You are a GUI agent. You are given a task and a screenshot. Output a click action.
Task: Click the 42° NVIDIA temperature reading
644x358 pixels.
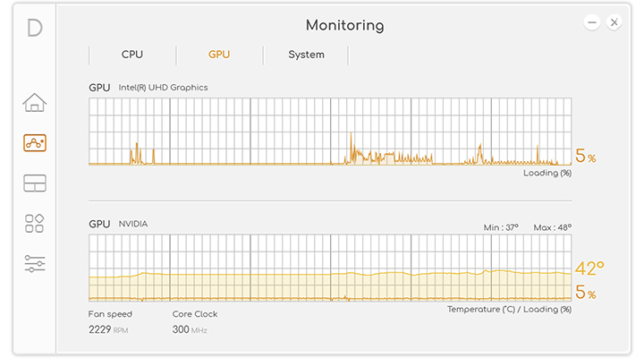pyautogui.click(x=589, y=268)
